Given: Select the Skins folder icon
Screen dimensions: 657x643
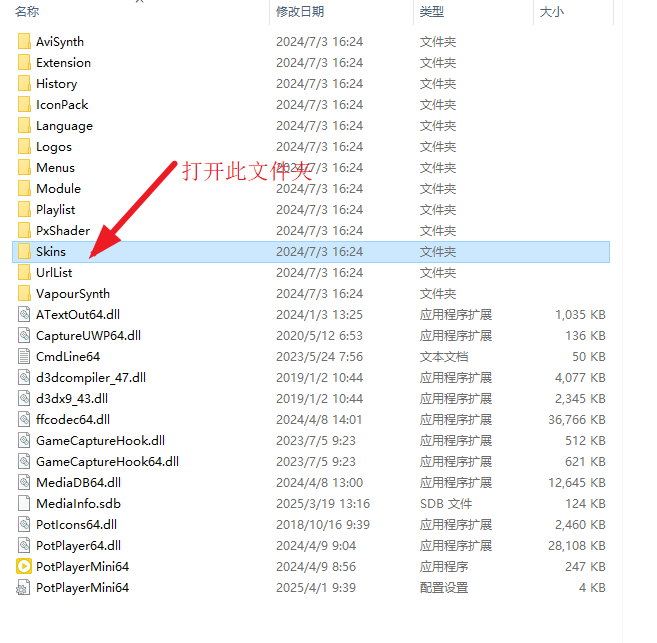Looking at the screenshot, I should [24, 252].
